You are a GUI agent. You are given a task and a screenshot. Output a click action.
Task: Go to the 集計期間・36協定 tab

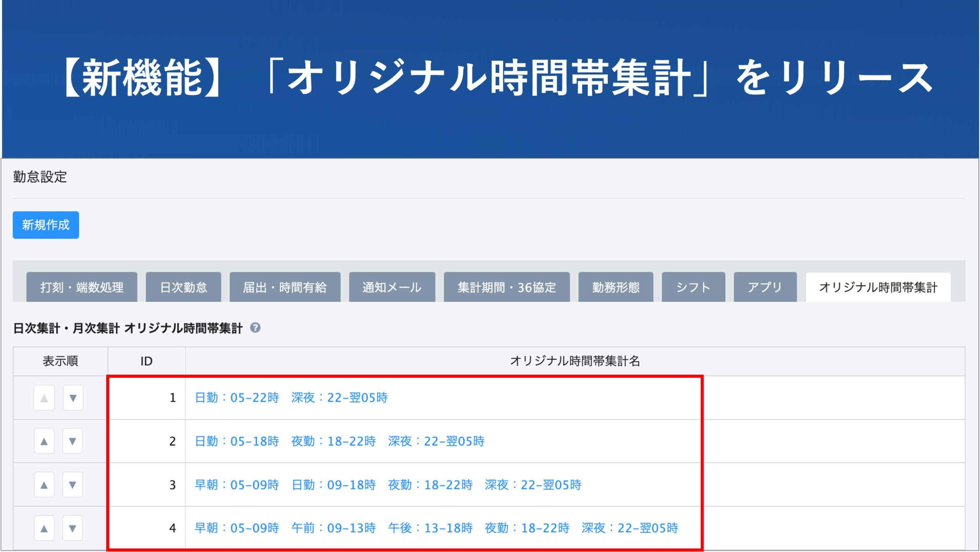(507, 287)
